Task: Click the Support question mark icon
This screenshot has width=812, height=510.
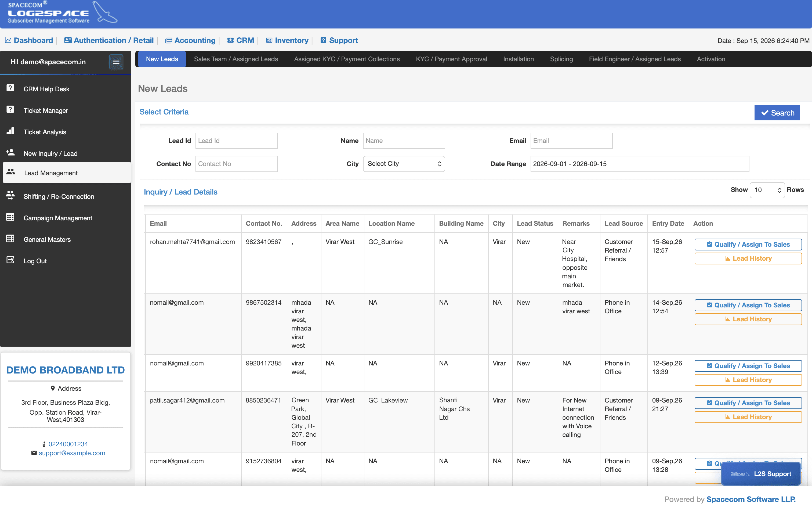Action: pos(323,40)
